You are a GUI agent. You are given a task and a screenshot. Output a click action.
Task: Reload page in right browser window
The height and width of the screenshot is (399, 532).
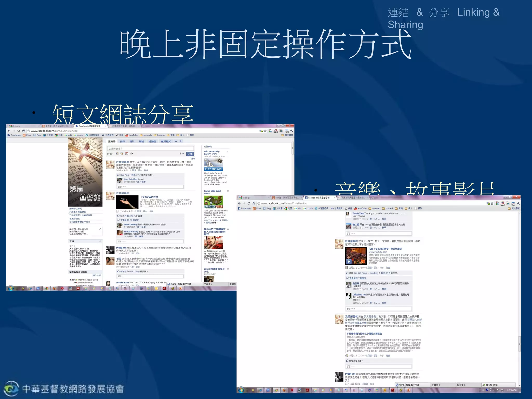coord(249,203)
